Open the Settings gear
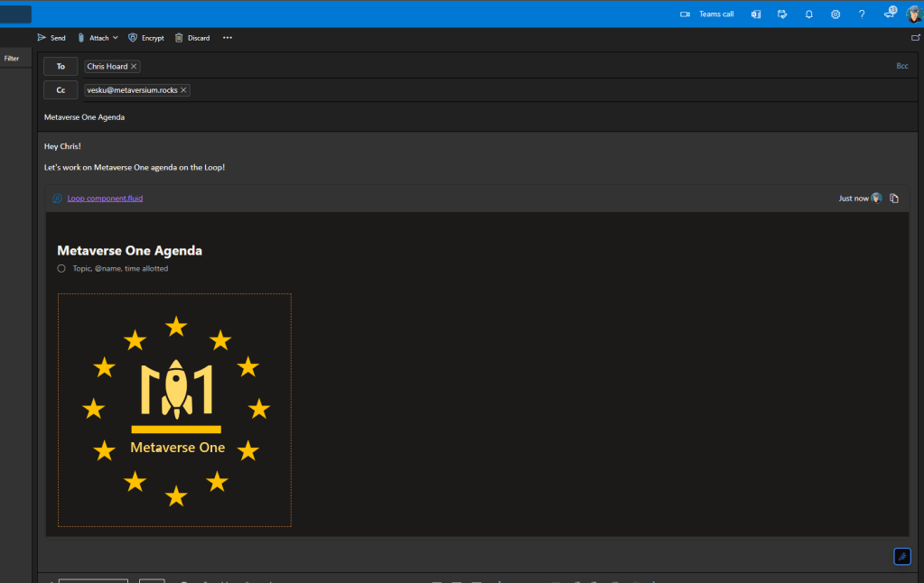The image size is (924, 583). 835,14
